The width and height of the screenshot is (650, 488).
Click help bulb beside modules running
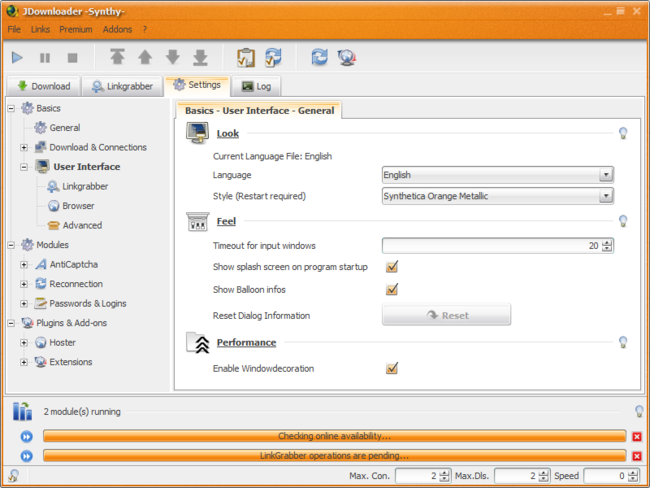(639, 411)
